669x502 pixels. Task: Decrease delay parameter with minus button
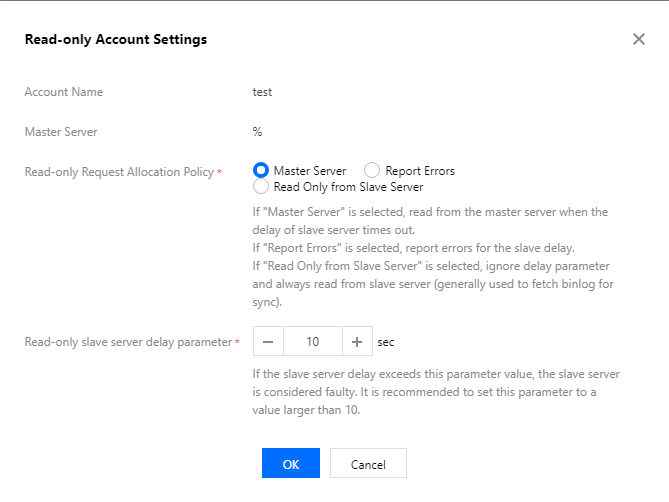[268, 342]
